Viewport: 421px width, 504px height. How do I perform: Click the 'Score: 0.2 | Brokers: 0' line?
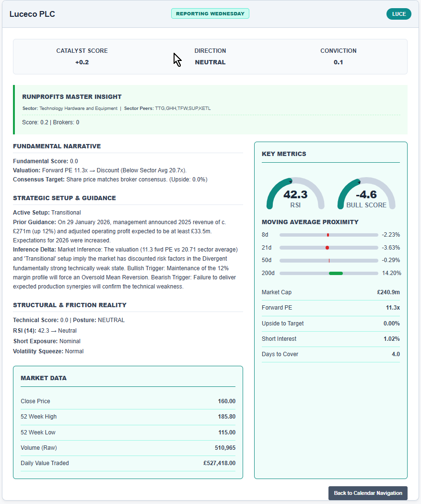(51, 122)
